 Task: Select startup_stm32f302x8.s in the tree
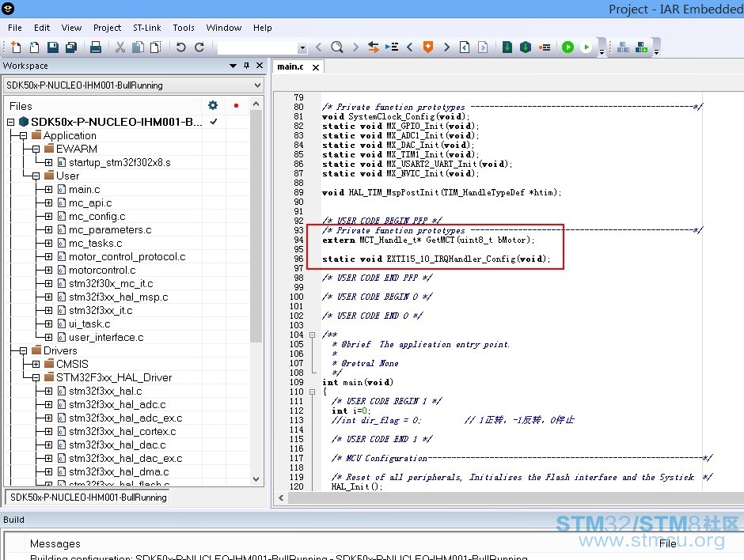pyautogui.click(x=120, y=163)
